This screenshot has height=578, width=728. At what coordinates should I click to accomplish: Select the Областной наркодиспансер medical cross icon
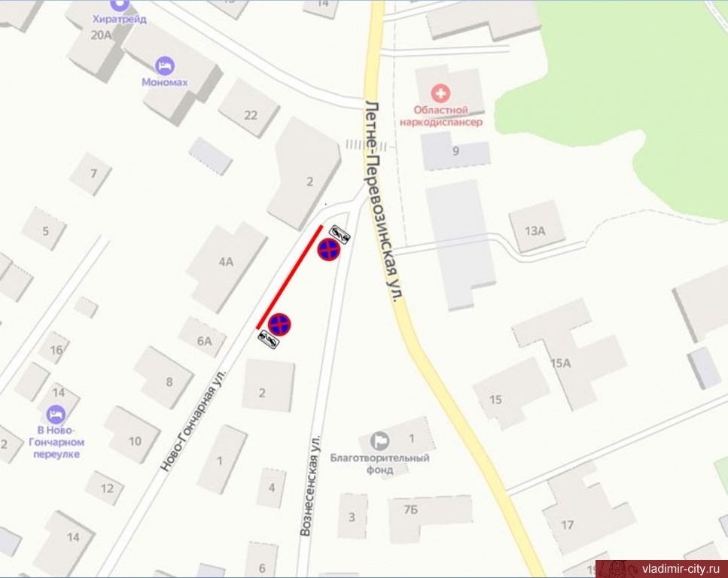440,93
